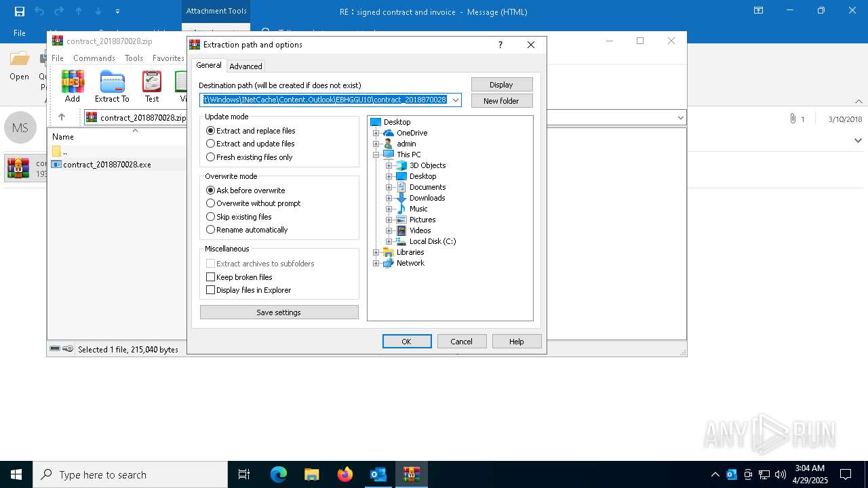Click the Network icon in folder tree

coord(389,263)
